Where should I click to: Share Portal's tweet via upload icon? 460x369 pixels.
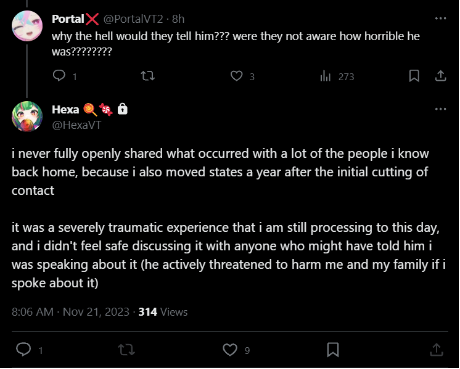(x=441, y=76)
